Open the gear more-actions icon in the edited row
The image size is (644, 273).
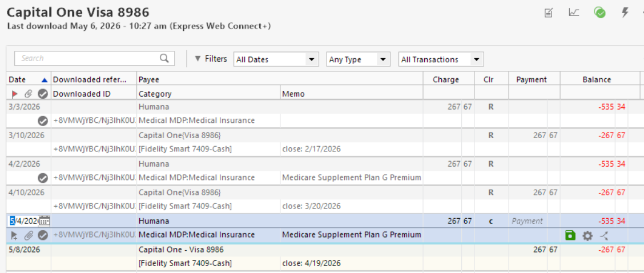(587, 235)
